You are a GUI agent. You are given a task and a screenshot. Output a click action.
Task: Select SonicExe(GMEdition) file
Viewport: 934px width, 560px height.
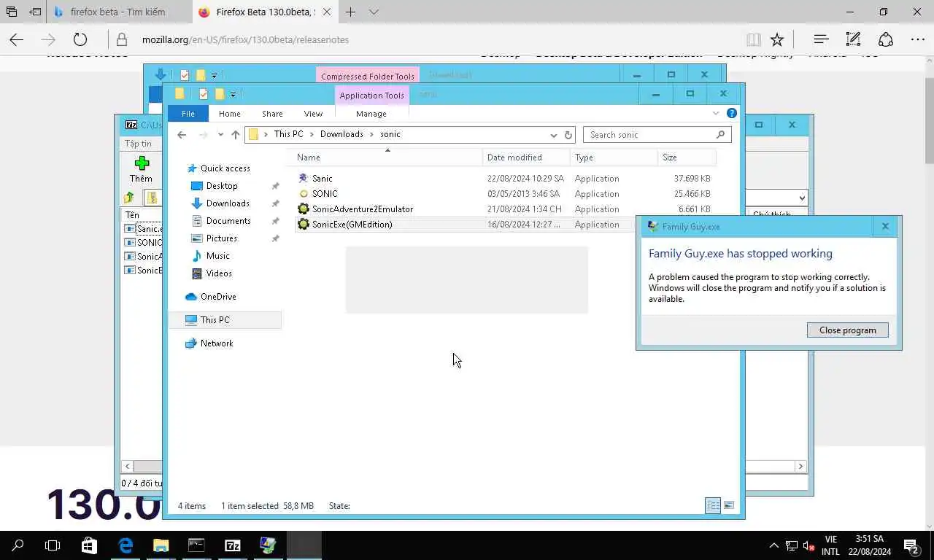352,225
